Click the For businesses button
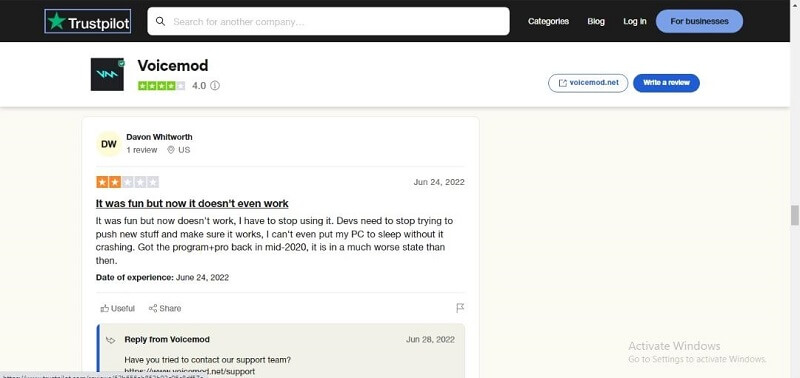Image resolution: width=800 pixels, height=378 pixels. pyautogui.click(x=699, y=21)
